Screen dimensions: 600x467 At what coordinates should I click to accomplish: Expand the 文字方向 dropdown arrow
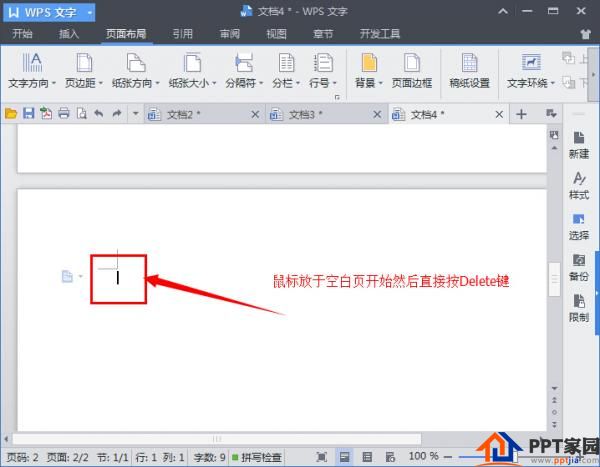[54, 83]
